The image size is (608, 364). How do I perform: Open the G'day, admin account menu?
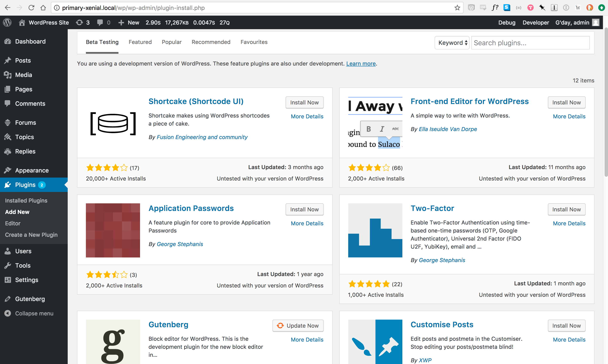pyautogui.click(x=577, y=23)
